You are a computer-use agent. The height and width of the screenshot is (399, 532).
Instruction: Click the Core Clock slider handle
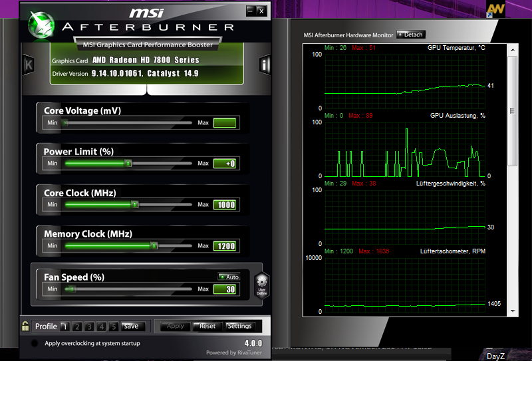(135, 204)
